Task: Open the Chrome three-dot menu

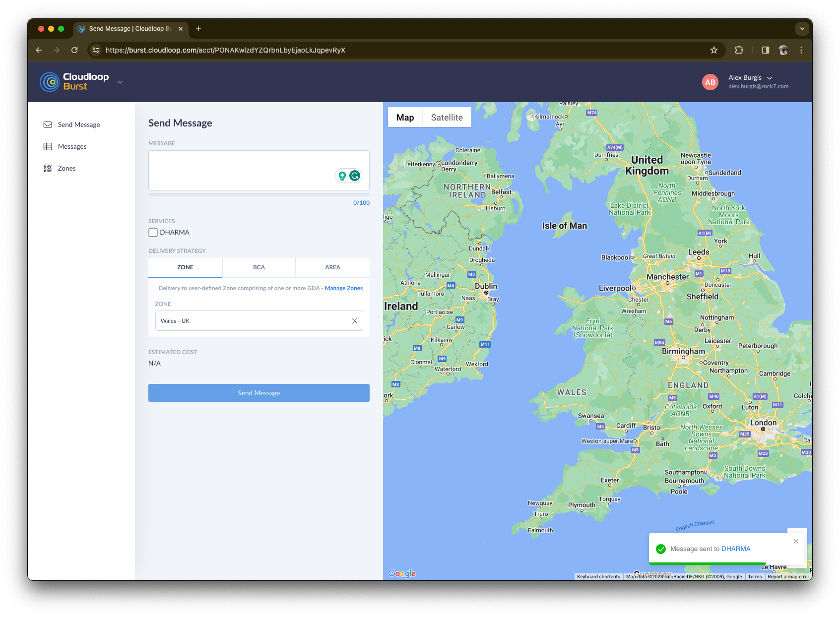Action: 801,50
